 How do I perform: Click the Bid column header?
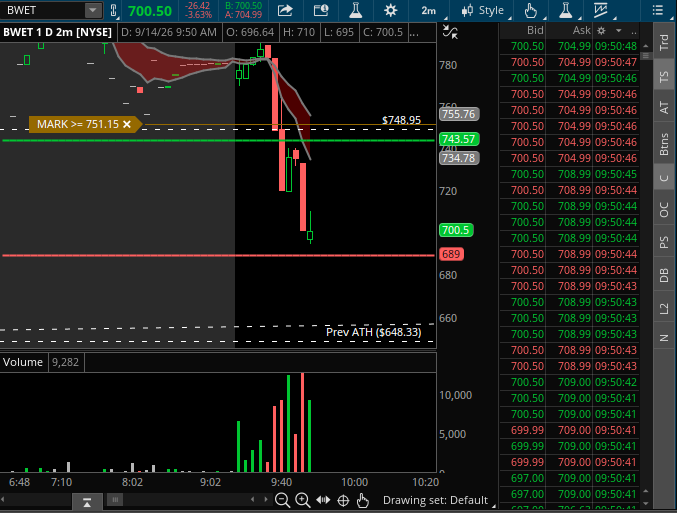tap(535, 30)
